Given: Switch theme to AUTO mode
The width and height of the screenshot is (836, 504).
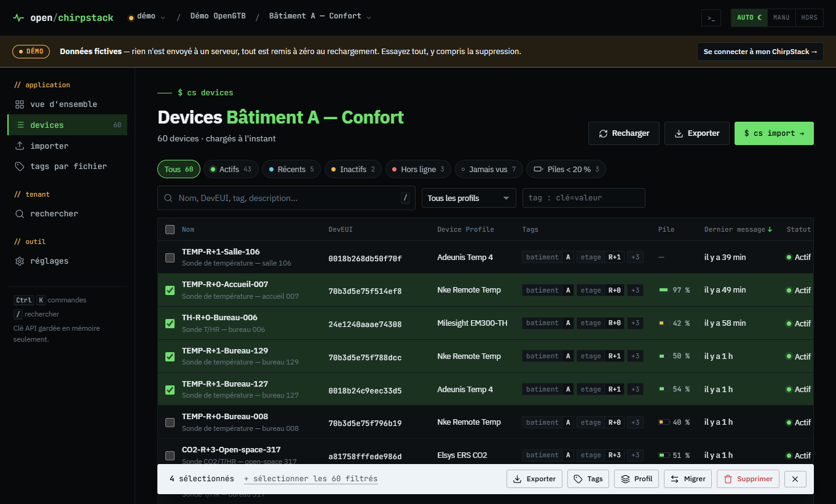Looking at the screenshot, I should click(x=749, y=18).
